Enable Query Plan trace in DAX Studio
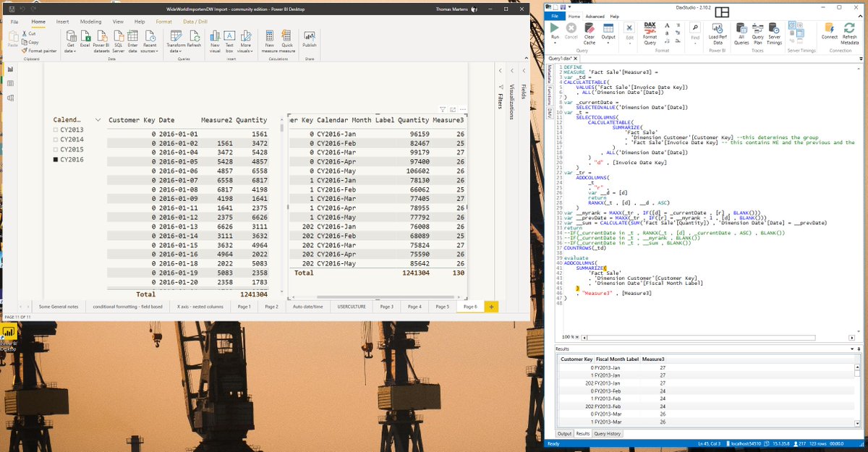The height and width of the screenshot is (452, 868). (758, 34)
